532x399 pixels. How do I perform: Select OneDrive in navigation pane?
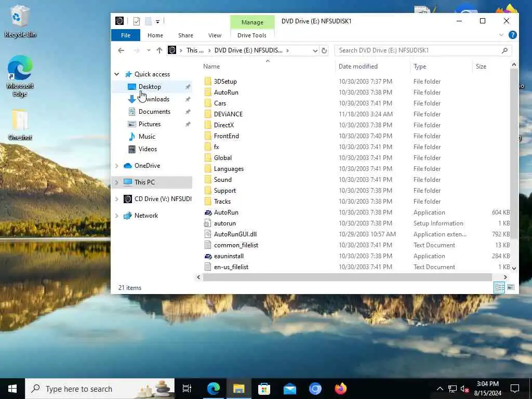point(147,166)
